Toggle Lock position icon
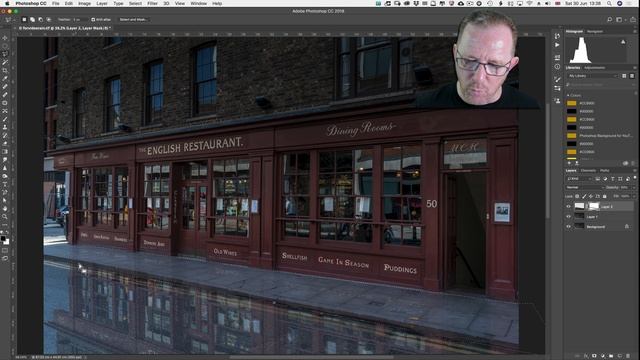This screenshot has width=640, height=360. pos(591,196)
